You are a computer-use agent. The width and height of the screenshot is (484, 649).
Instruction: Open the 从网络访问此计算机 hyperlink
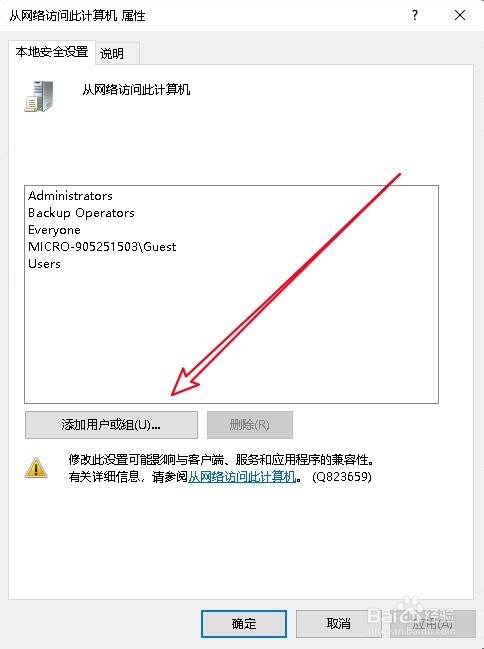(x=242, y=477)
